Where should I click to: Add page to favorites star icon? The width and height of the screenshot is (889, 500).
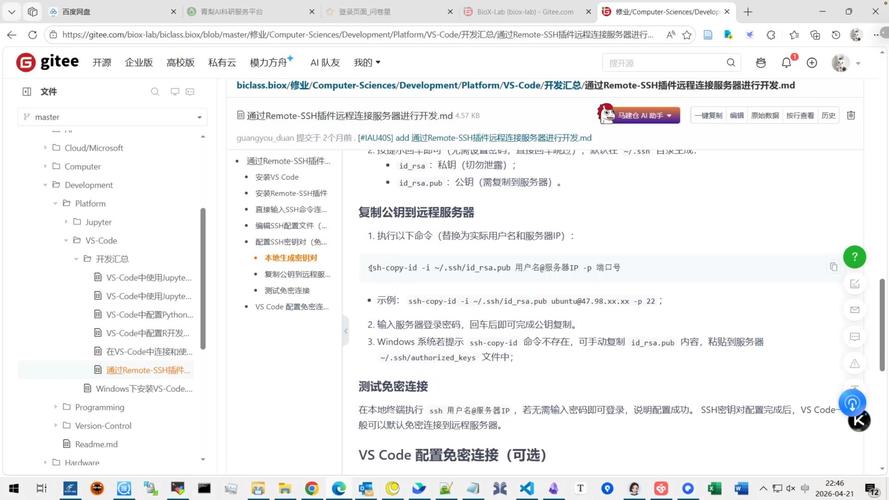[x=687, y=35]
